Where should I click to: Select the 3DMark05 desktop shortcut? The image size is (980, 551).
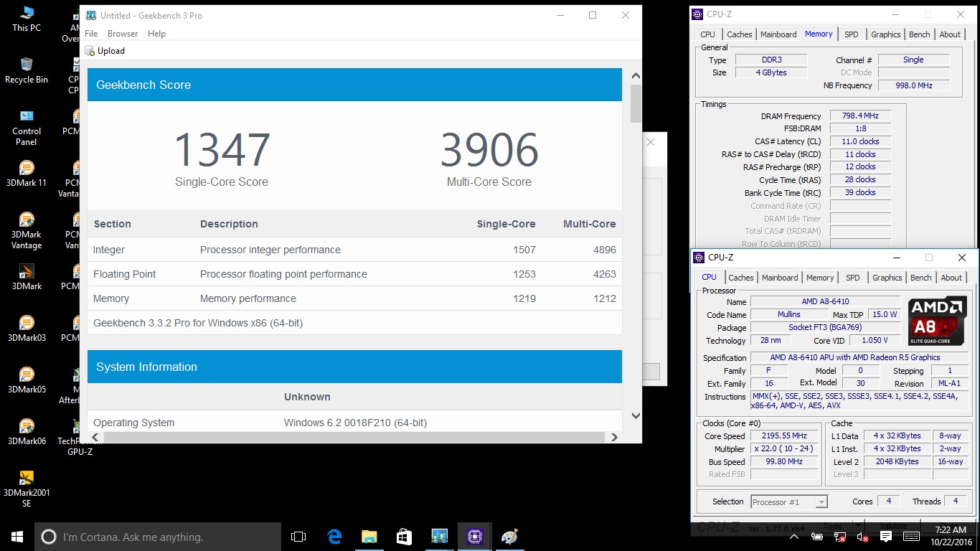tap(27, 380)
